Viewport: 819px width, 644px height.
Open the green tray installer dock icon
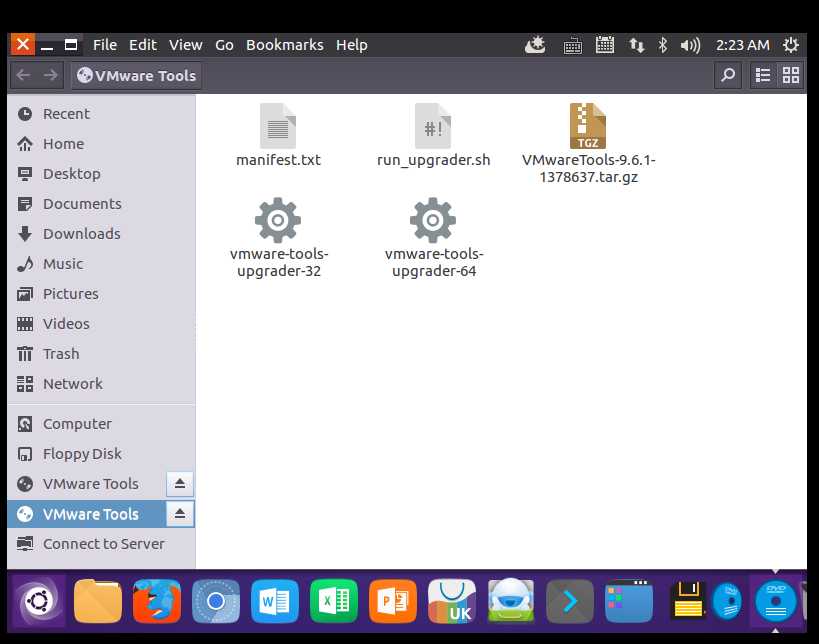[511, 601]
